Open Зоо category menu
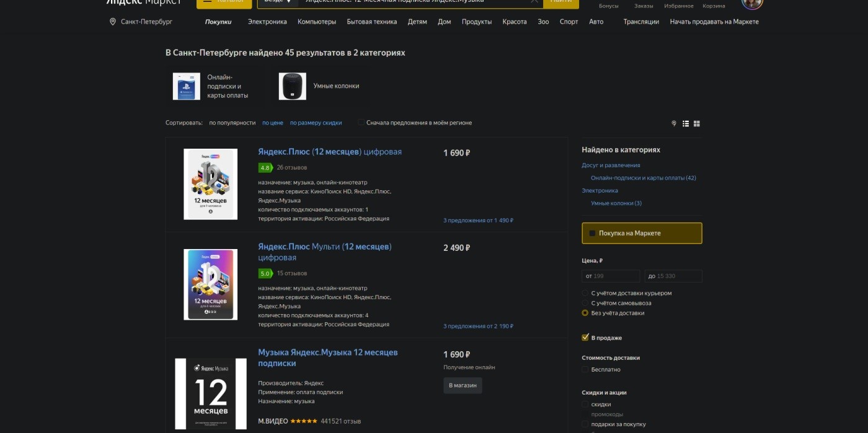Screen dimensions: 868x433 point(543,22)
